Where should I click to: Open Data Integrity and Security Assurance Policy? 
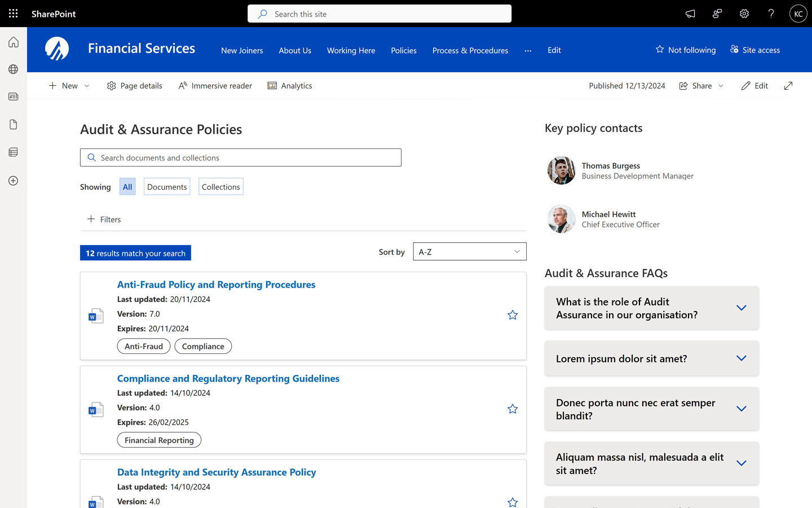click(217, 472)
